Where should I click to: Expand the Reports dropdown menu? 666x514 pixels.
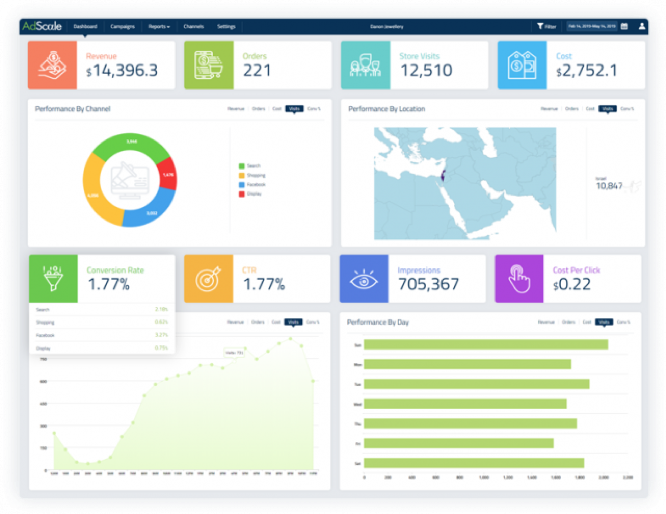point(159,26)
